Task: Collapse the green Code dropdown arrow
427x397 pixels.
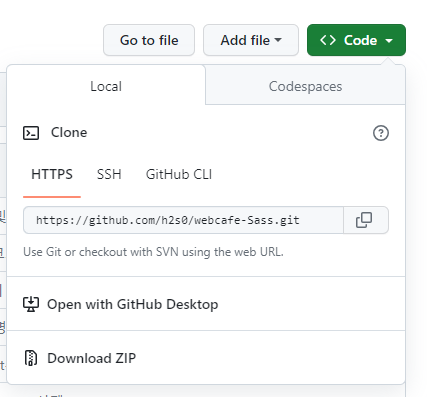Action: coord(389,41)
